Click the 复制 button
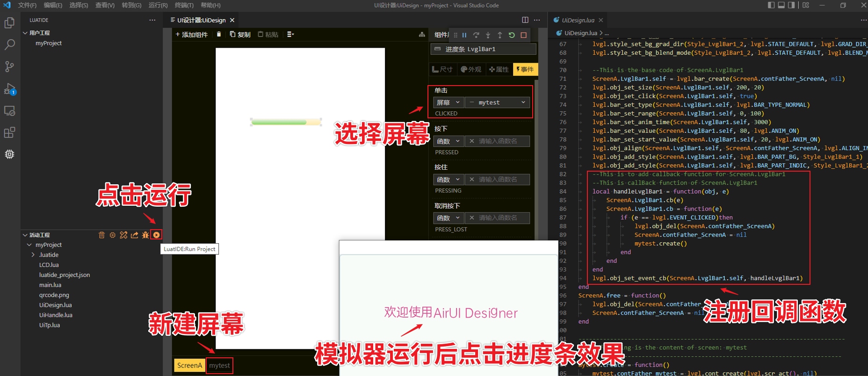Screen dimensions: 868x376 (x=240, y=35)
